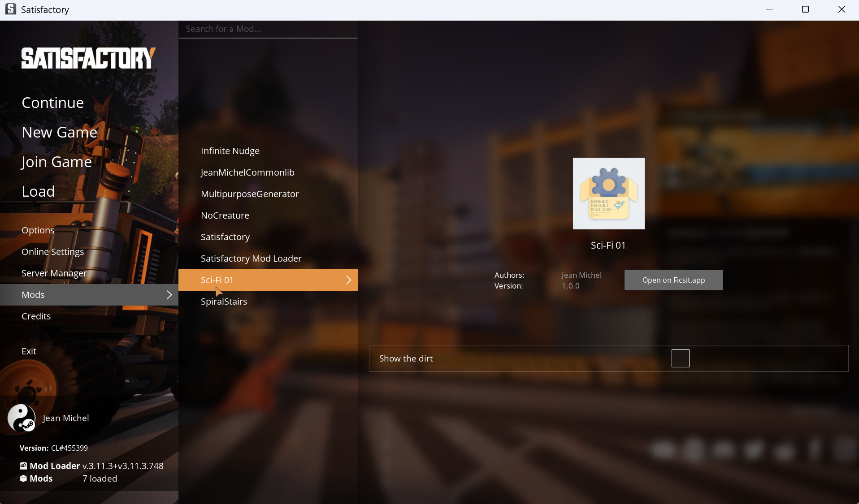The width and height of the screenshot is (859, 504).
Task: Open Server Manager
Action: tap(54, 273)
